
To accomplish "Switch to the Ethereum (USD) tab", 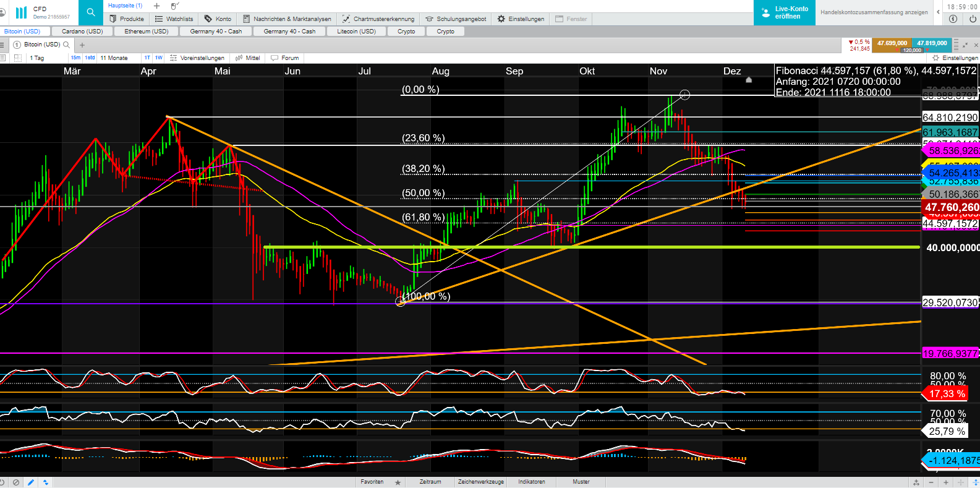I will (146, 32).
